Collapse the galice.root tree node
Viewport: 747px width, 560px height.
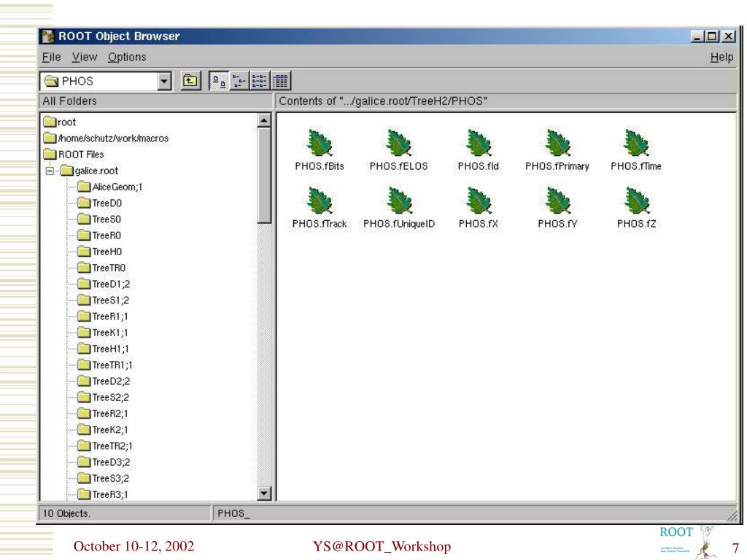click(x=50, y=171)
